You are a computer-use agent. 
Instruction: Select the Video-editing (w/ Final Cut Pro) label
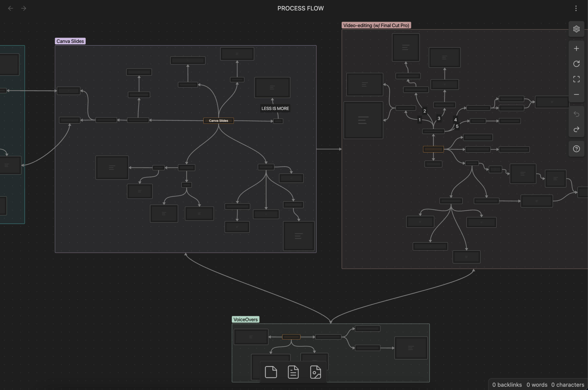click(376, 25)
